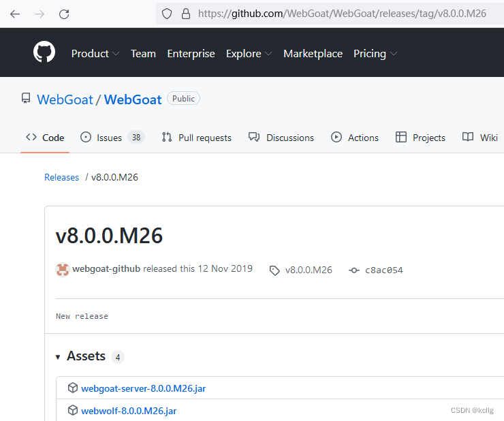Open the bold WebGoat repository link
Screen dimensions: 504x421
(x=133, y=99)
